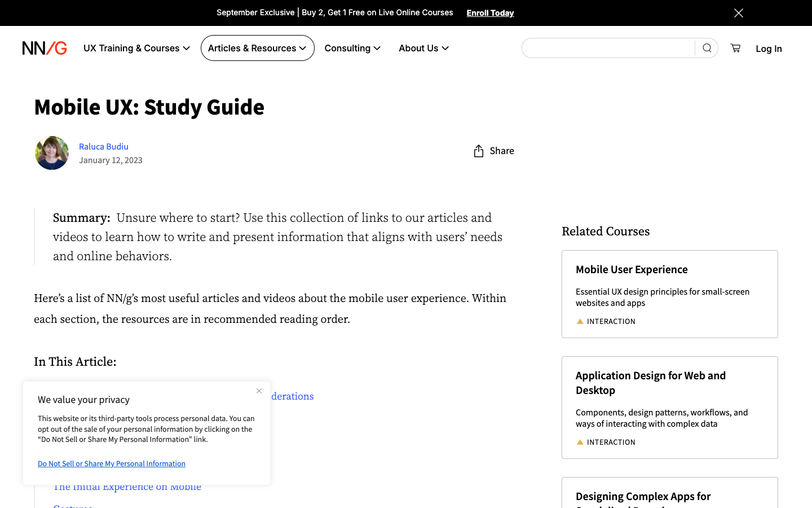This screenshot has width=812, height=508.
Task: Open Designing Complex Apps course card
Action: [670, 493]
